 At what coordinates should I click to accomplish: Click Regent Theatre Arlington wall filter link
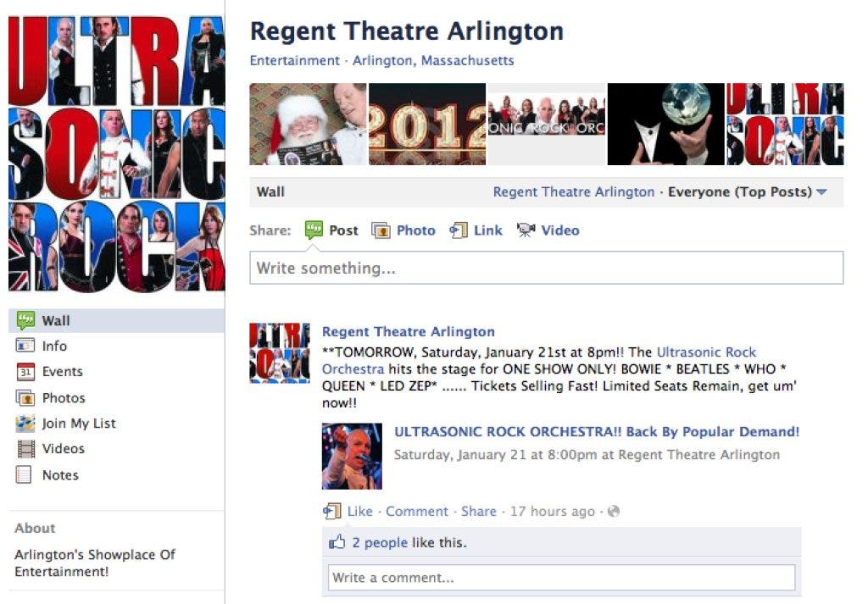[x=574, y=192]
